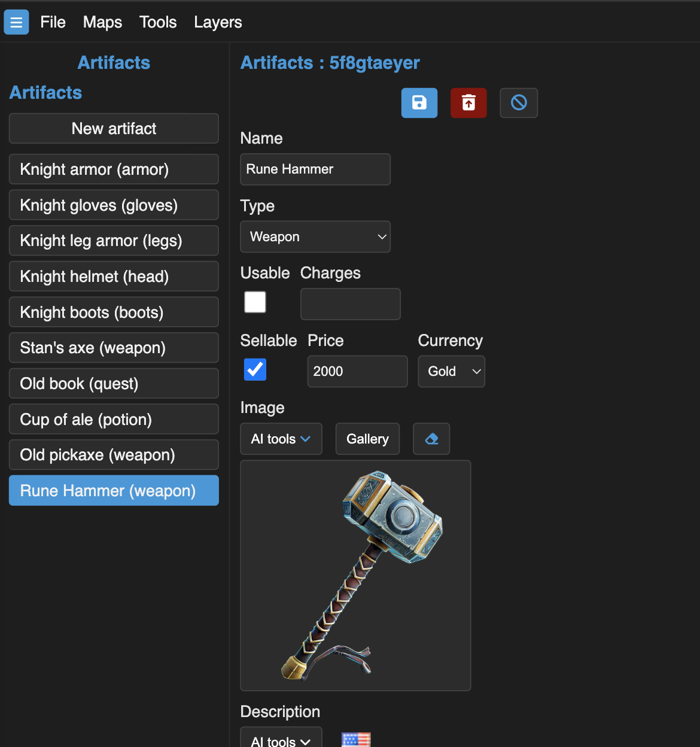
Task: Open the Layers menu
Action: pos(218,22)
